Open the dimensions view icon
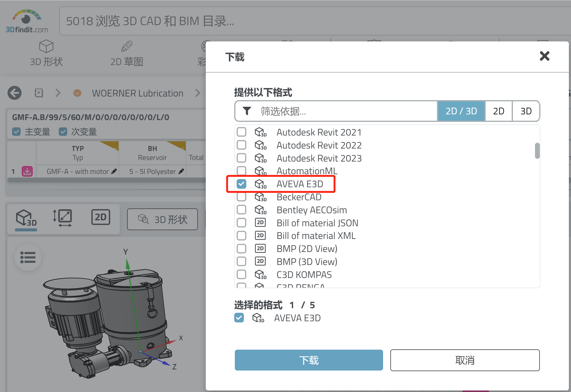This screenshot has width=571, height=392. tap(63, 218)
